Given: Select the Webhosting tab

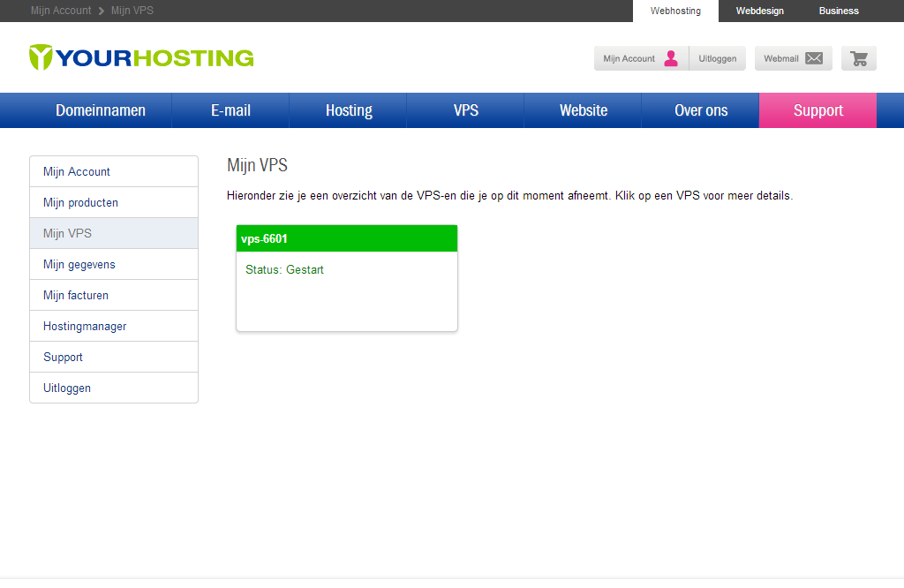Looking at the screenshot, I should click(675, 11).
